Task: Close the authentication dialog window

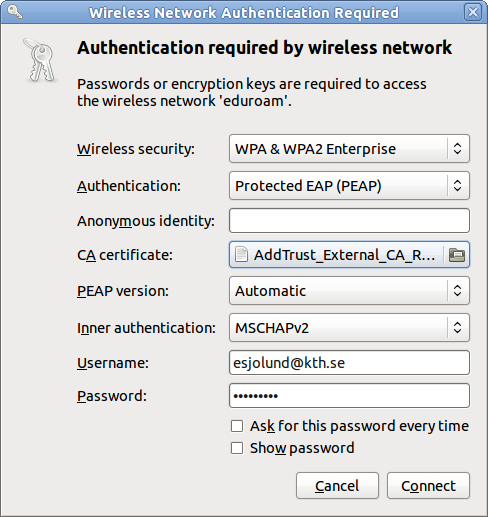Action: pos(473,13)
